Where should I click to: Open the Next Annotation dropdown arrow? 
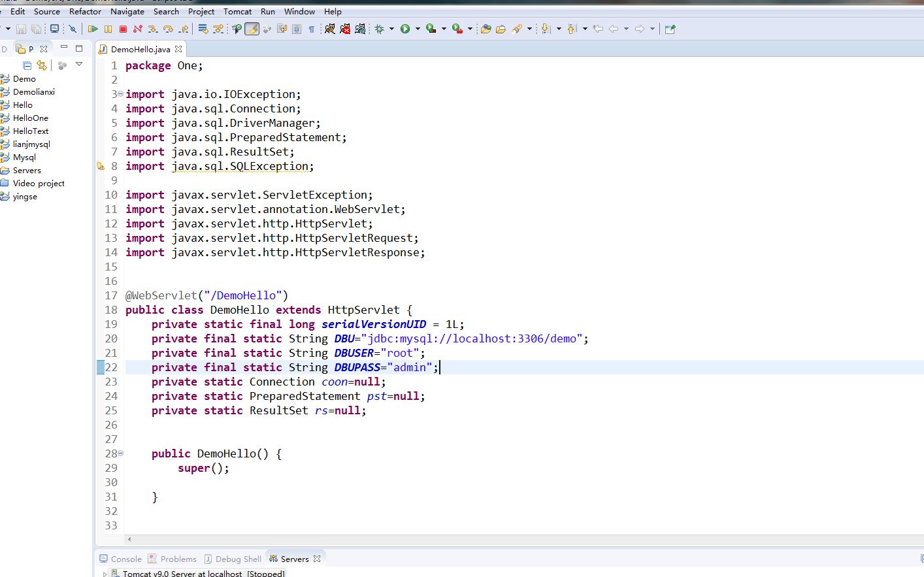coord(559,29)
